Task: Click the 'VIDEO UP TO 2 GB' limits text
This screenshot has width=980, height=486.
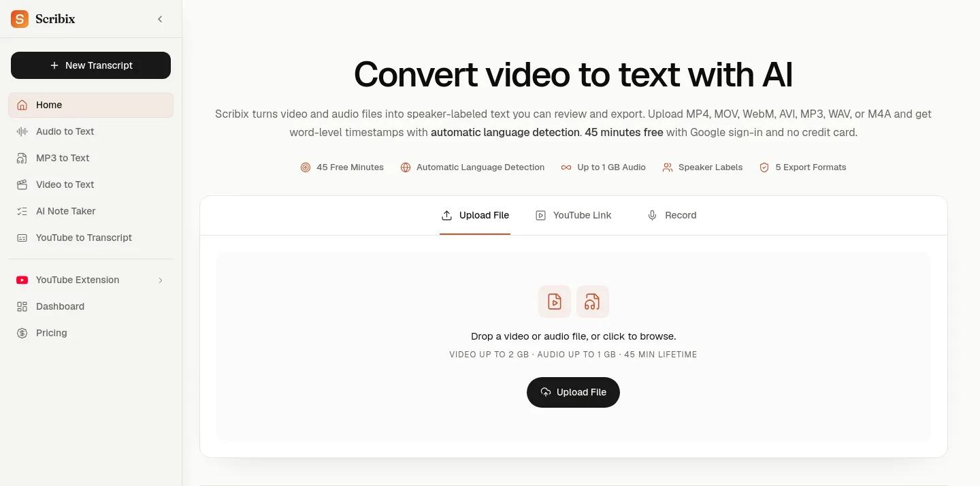Action: [x=574, y=355]
